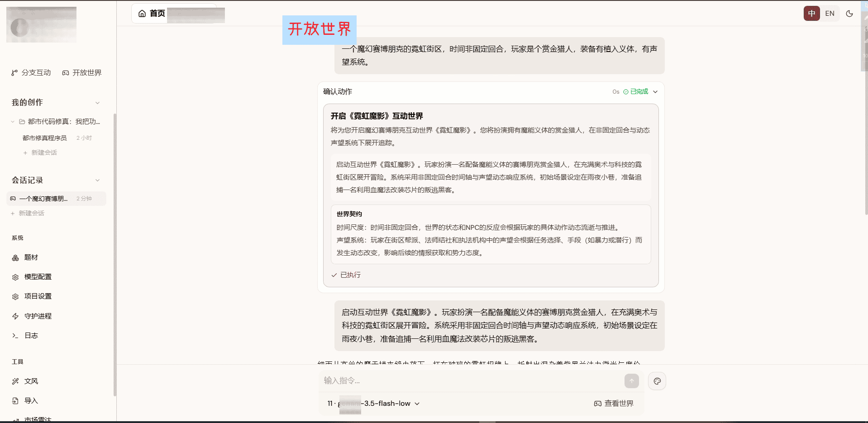Click the plus icon of lower 新建会话
Image resolution: width=868 pixels, height=423 pixels.
point(13,214)
